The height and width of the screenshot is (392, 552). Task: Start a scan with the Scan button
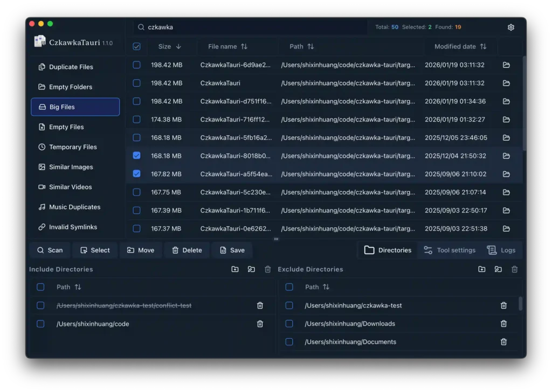50,250
